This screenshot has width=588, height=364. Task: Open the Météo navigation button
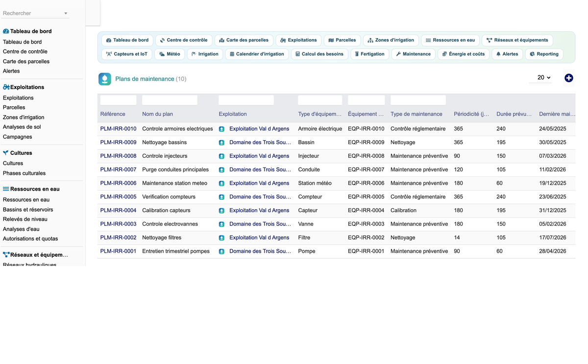point(170,54)
